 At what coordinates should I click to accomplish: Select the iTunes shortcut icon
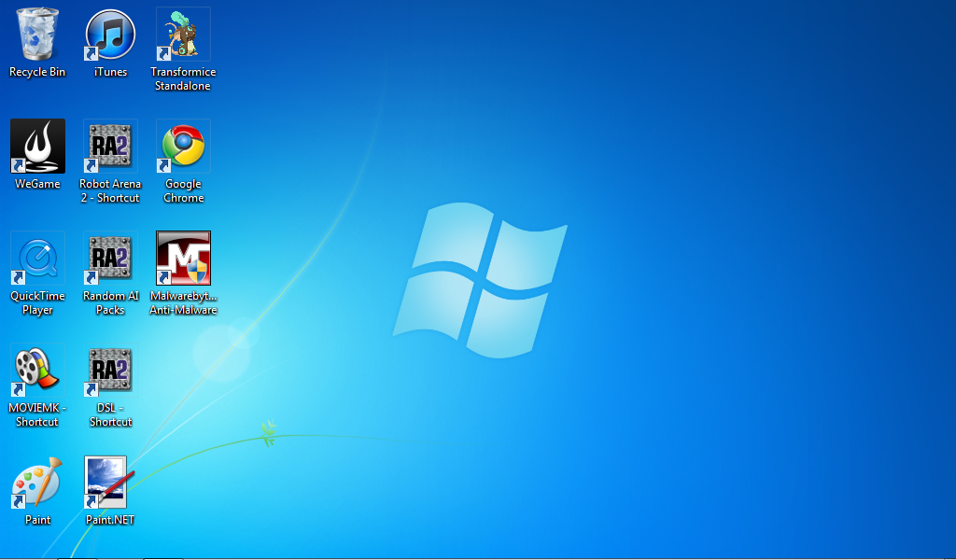click(110, 35)
